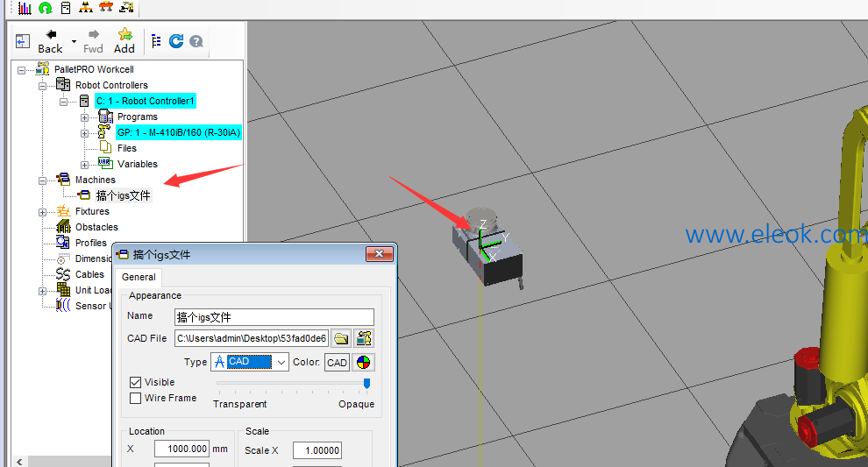Click the horizontal scrollbar left arrow
The height and width of the screenshot is (467, 868).
(20, 462)
